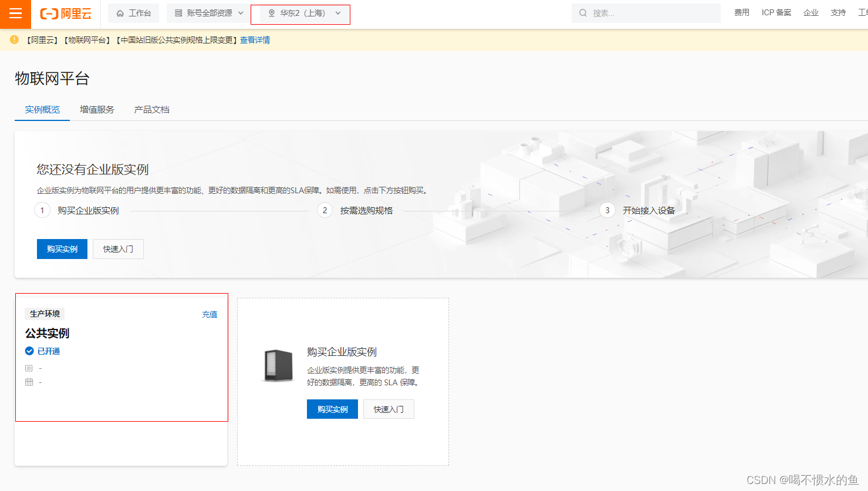Open the ICP 备案 menu
This screenshot has height=491, width=868.
(x=776, y=13)
